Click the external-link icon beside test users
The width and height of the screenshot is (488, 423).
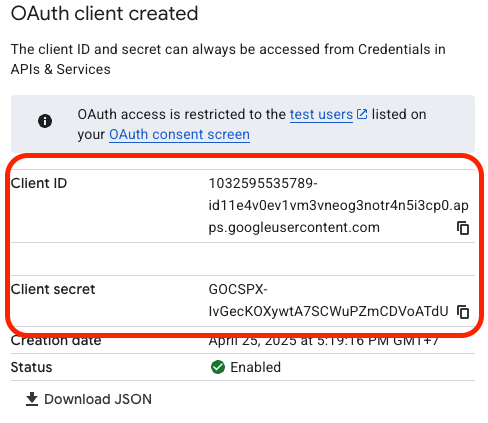pos(362,114)
